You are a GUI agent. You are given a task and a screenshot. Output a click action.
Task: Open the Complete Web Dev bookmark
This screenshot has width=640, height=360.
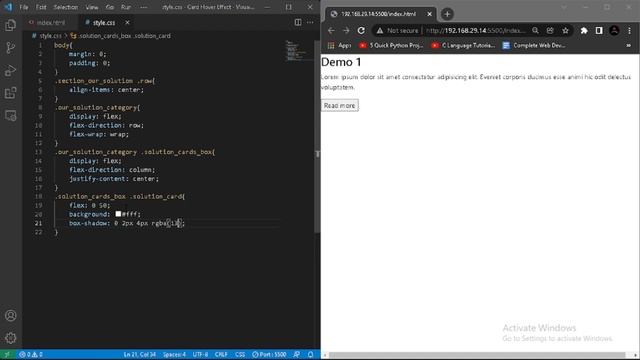point(534,45)
